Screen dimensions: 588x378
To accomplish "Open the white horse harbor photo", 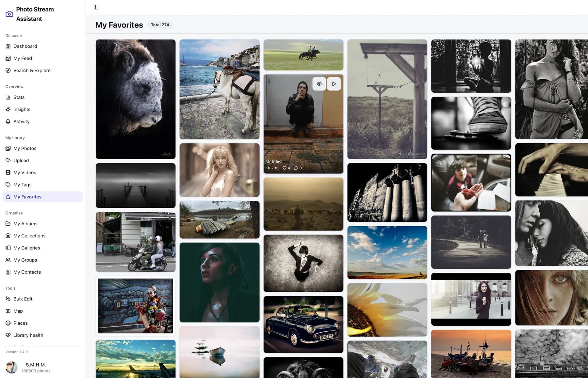I will tap(220, 89).
